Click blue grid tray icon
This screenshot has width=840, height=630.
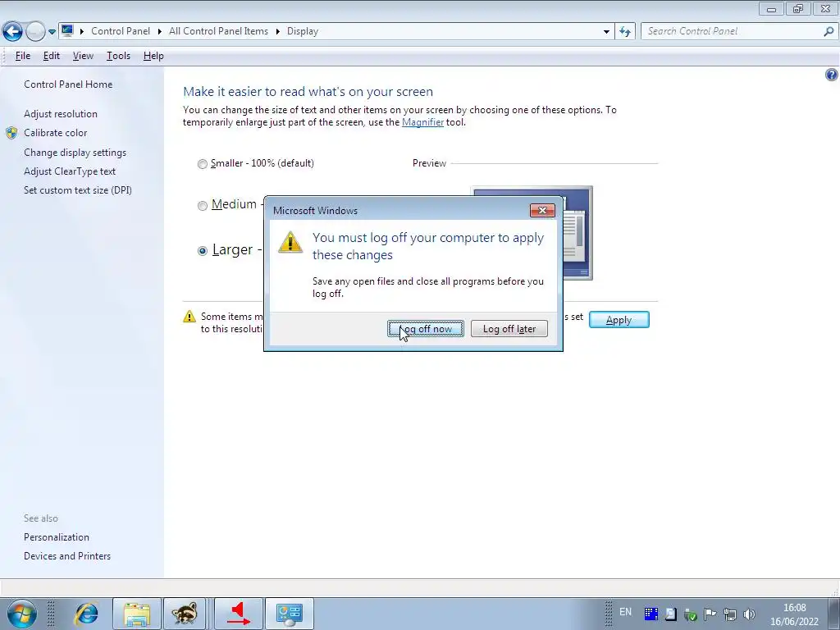pos(651,614)
